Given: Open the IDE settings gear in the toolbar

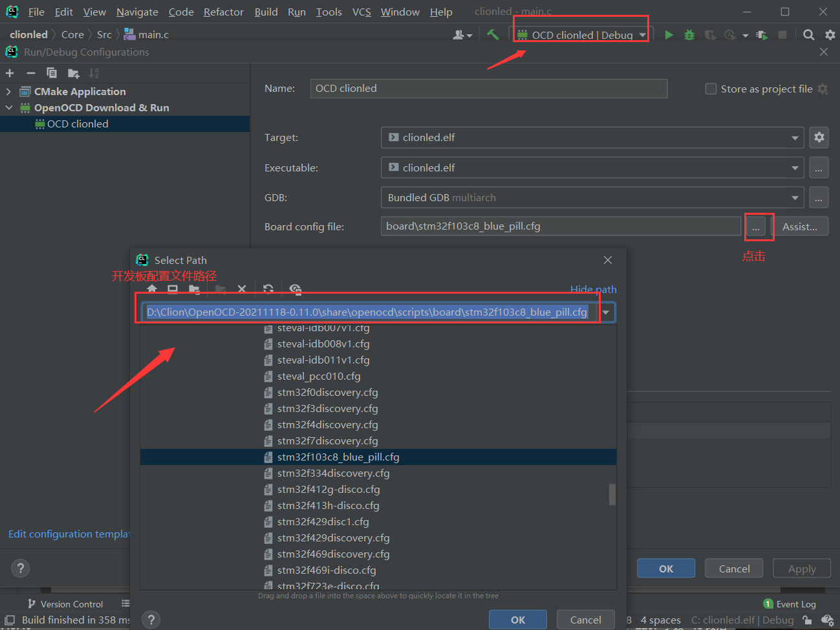Looking at the screenshot, I should (x=830, y=35).
